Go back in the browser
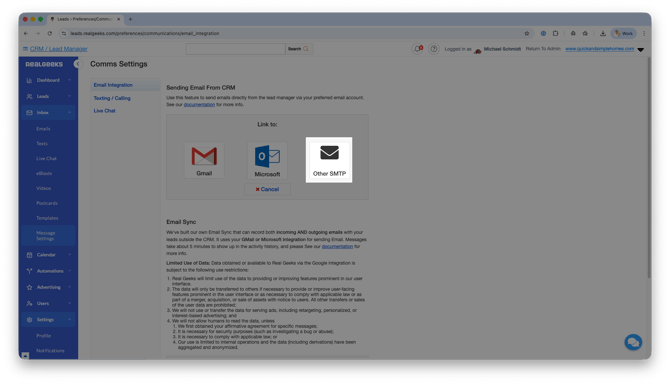The height and width of the screenshot is (384, 670). pyautogui.click(x=26, y=33)
